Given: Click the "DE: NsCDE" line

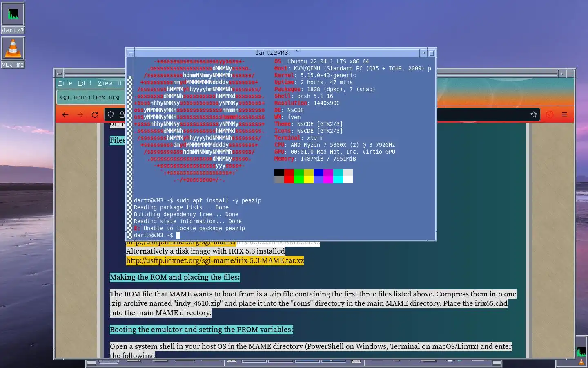Looking at the screenshot, I should point(289,110).
